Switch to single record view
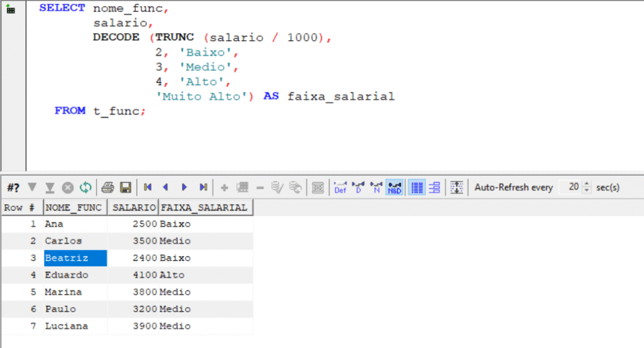The image size is (644, 348). 434,187
